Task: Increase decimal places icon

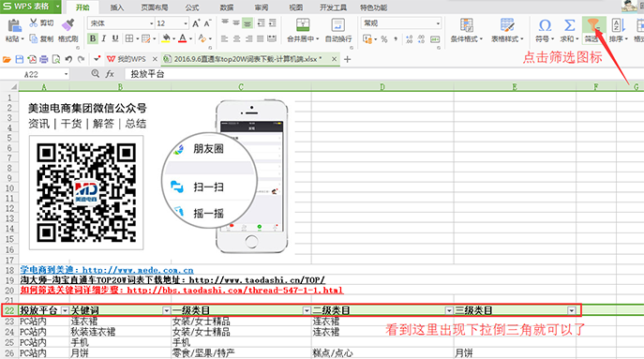Action: 409,39
